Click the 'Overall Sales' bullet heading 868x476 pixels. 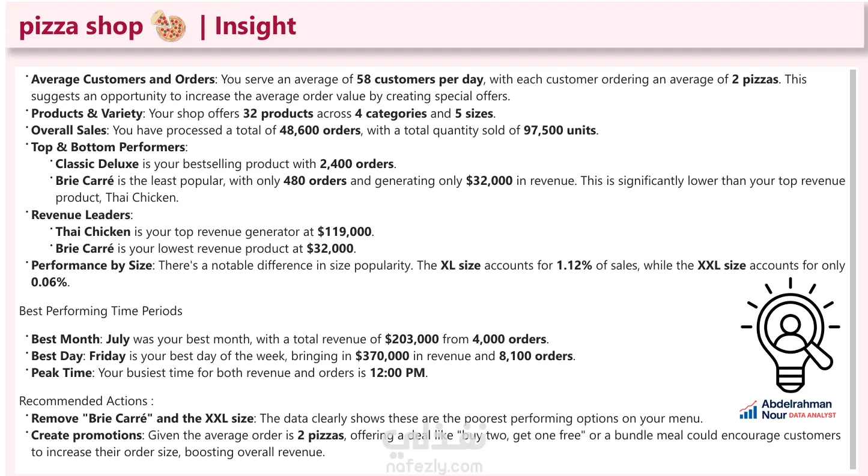click(68, 130)
